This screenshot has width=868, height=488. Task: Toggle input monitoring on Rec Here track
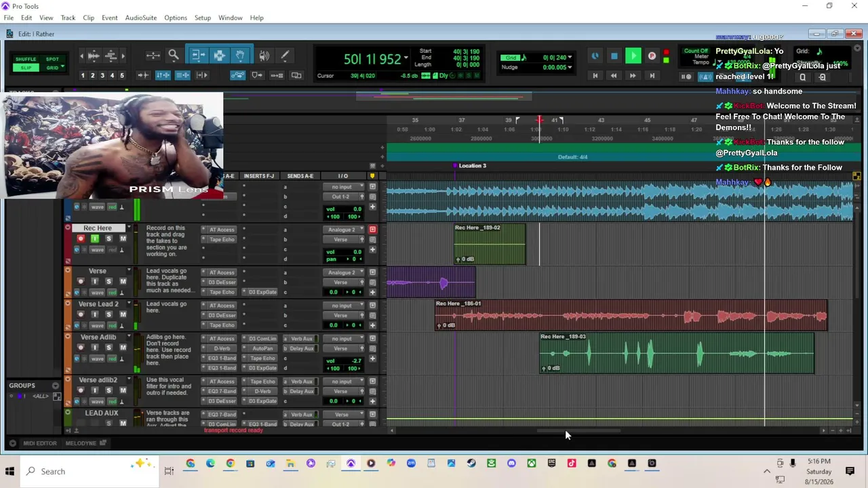[x=94, y=239]
